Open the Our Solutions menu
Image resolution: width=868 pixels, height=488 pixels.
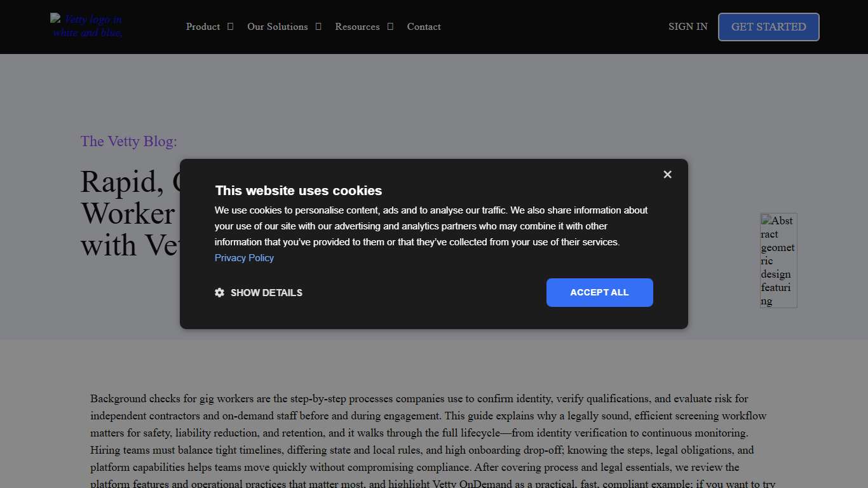click(277, 27)
